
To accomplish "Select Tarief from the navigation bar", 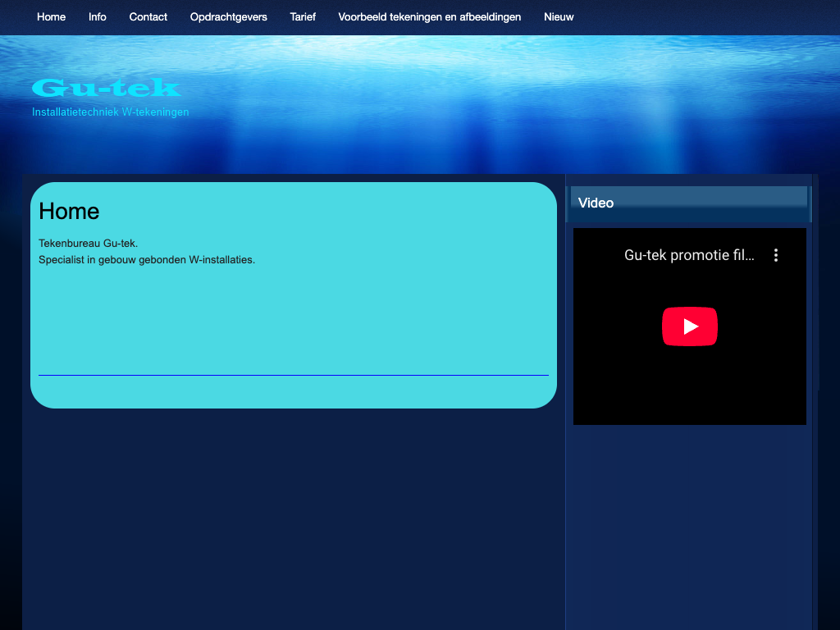I will (303, 17).
